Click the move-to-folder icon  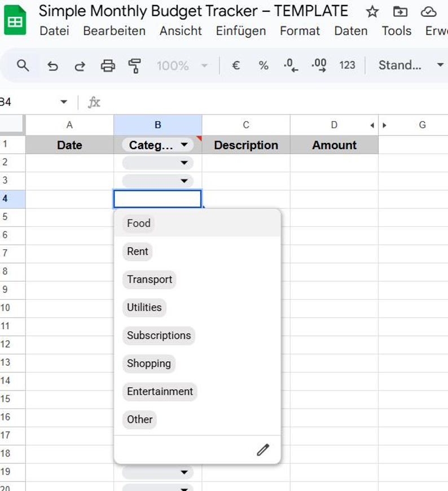tap(400, 12)
